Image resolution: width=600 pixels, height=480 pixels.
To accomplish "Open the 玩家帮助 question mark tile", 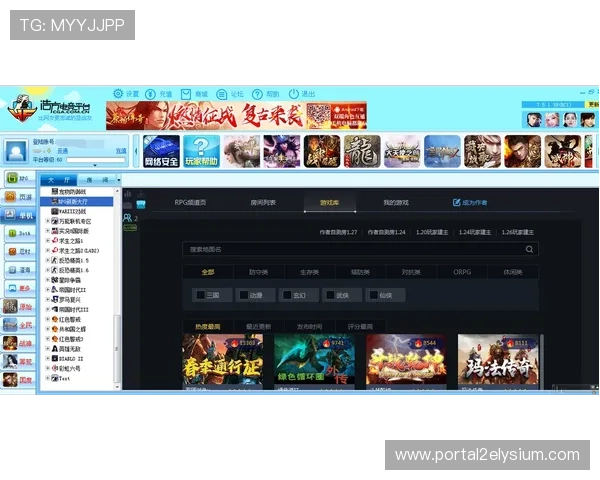I will 201,151.
